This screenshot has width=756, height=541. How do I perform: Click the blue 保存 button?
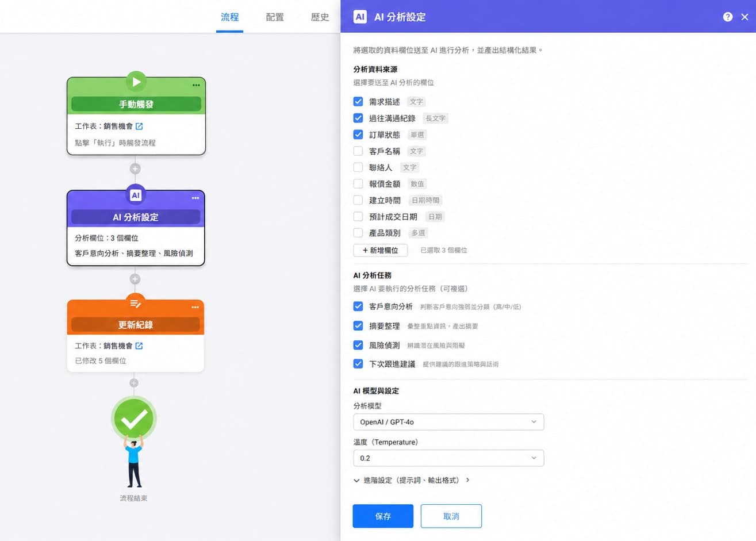click(383, 516)
